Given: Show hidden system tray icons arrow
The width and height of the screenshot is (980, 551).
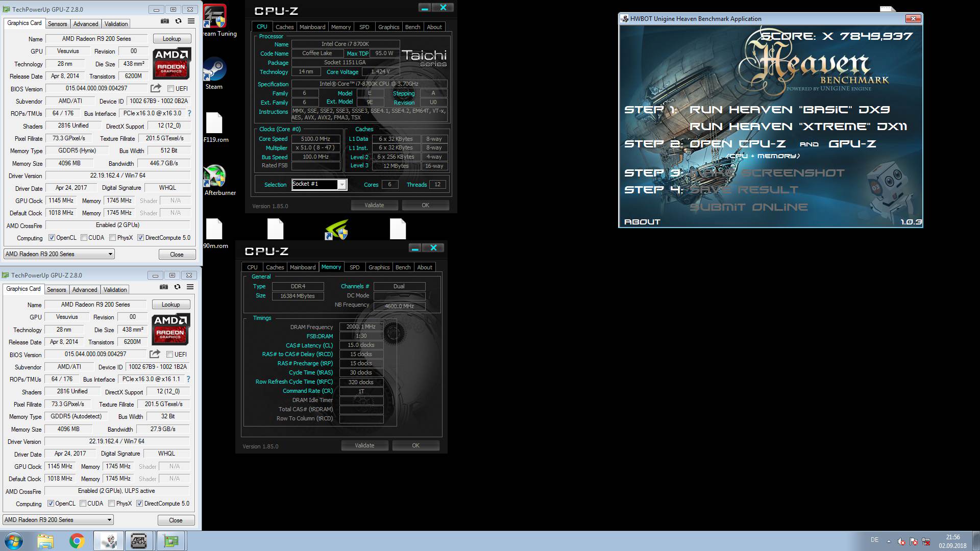Looking at the screenshot, I should coord(889,541).
